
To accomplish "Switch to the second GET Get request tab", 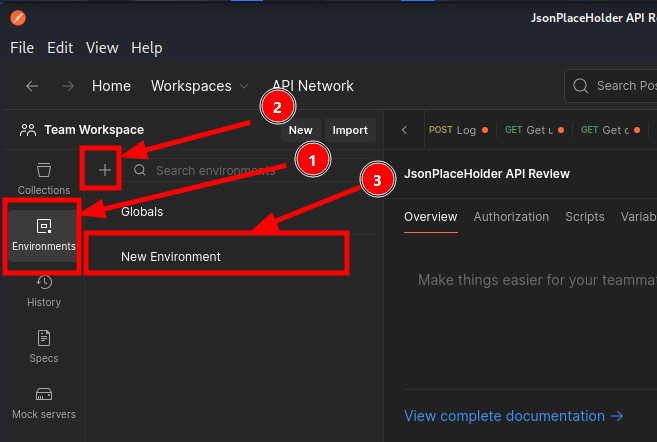I will pos(610,130).
